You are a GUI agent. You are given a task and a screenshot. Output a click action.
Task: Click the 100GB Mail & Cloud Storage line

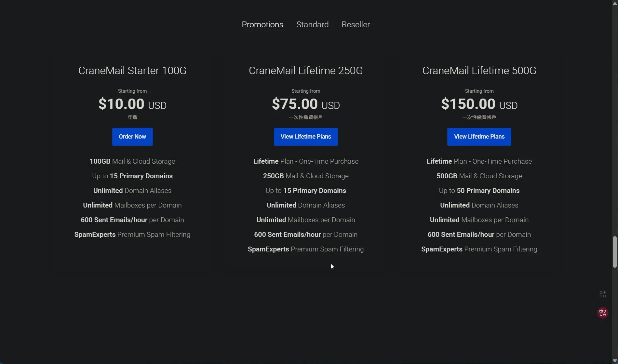coord(132,161)
